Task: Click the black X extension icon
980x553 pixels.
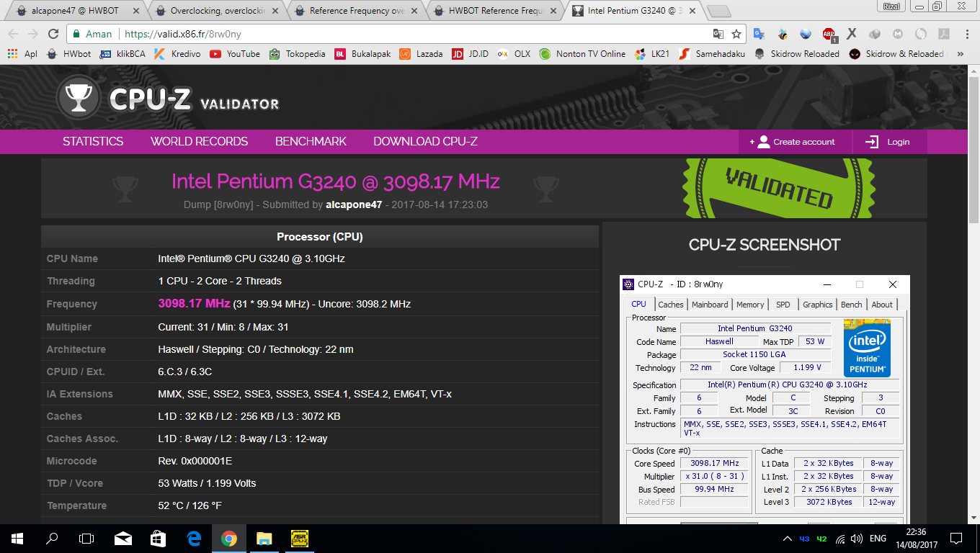Action: (x=852, y=34)
